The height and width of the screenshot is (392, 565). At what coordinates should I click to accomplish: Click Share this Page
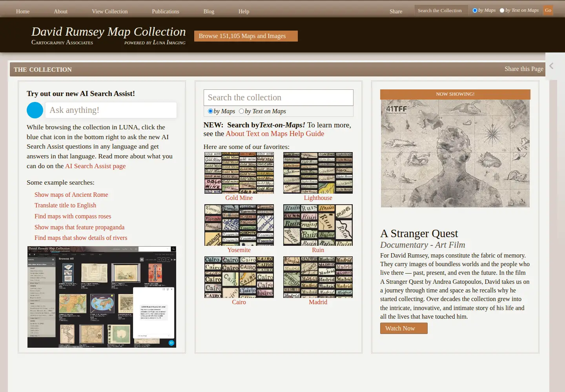click(x=524, y=69)
